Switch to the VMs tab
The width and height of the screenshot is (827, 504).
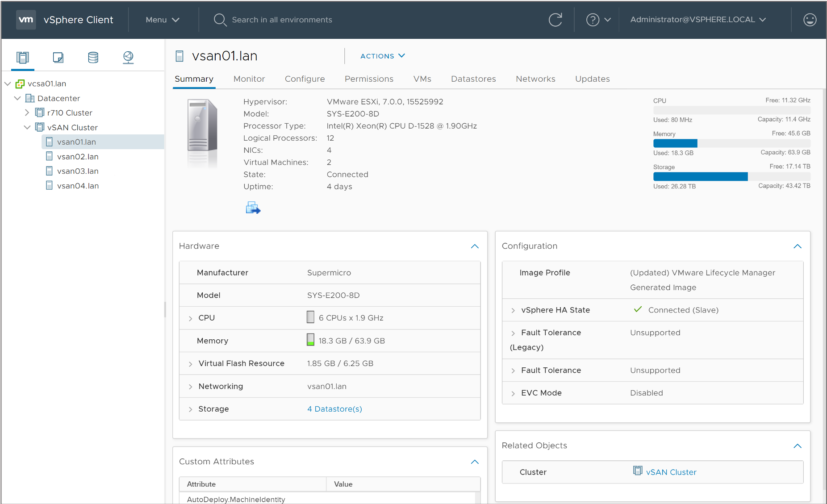point(422,79)
